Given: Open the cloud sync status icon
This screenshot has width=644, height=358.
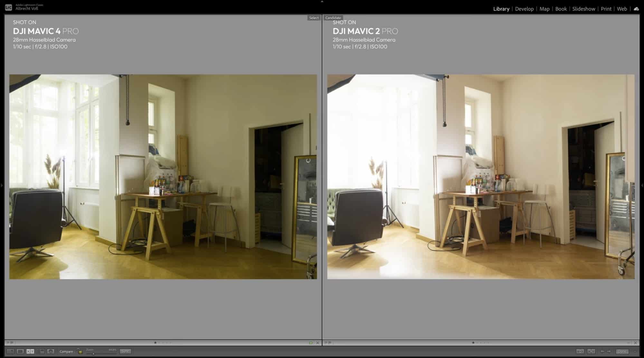Looking at the screenshot, I should (636, 9).
